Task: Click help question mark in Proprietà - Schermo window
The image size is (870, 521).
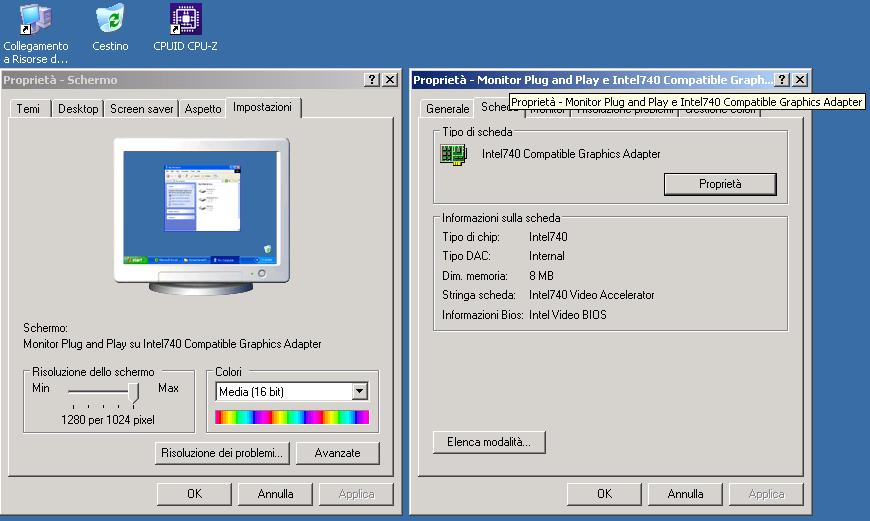Action: (372, 80)
